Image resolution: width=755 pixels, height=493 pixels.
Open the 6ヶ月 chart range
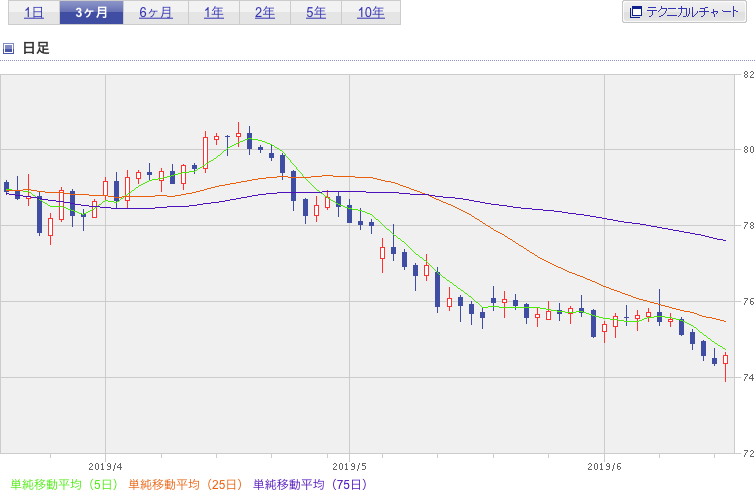click(156, 12)
